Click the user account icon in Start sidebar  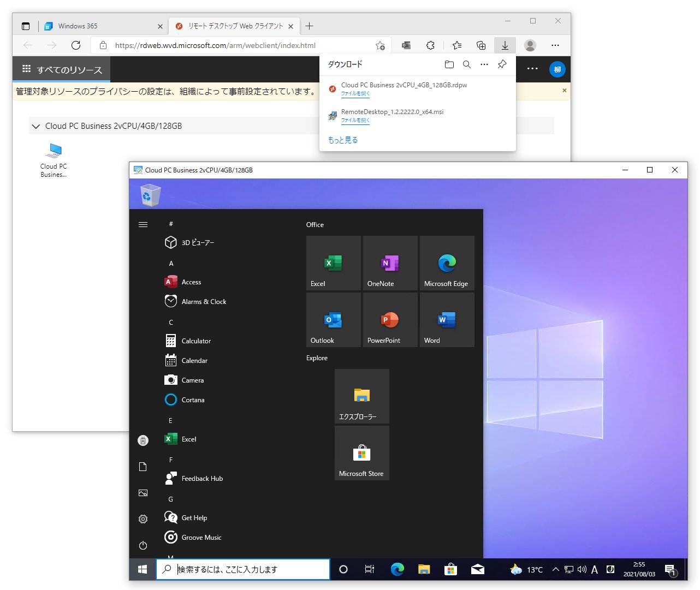coord(143,440)
